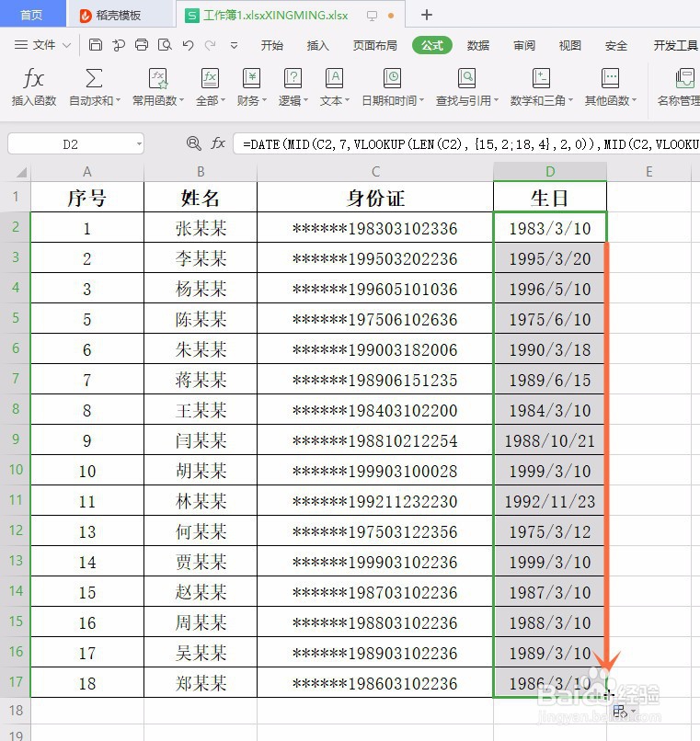Switch to the Developer Tools (开发工具) tab
Image resolution: width=700 pixels, height=741 pixels.
click(675, 45)
